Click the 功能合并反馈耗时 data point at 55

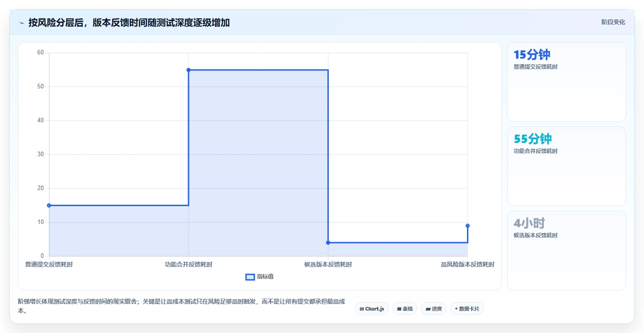(188, 70)
